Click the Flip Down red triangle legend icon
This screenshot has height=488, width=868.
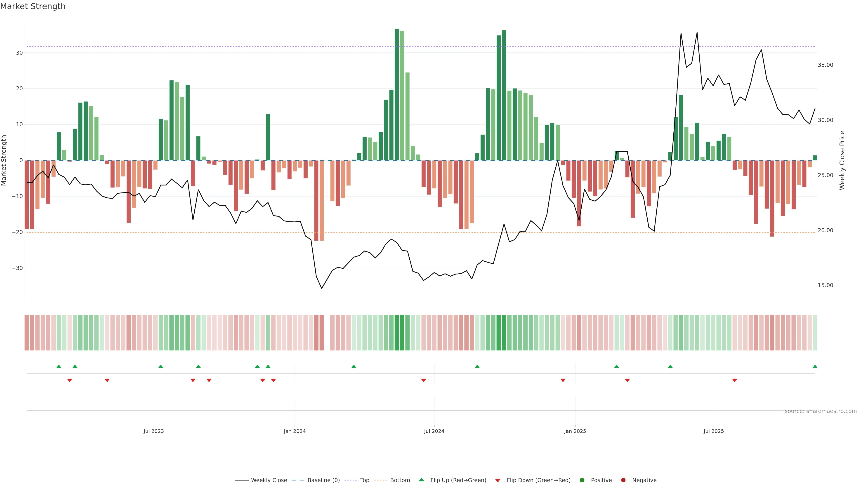pyautogui.click(x=498, y=481)
